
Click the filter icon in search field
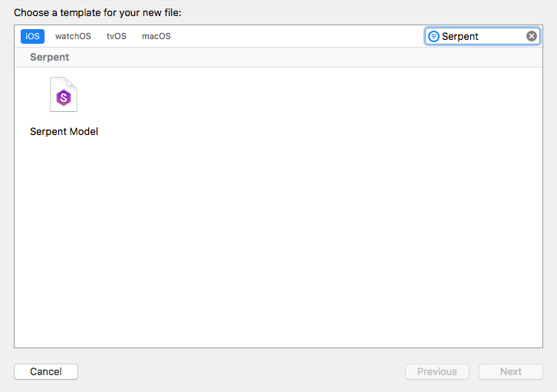click(433, 36)
